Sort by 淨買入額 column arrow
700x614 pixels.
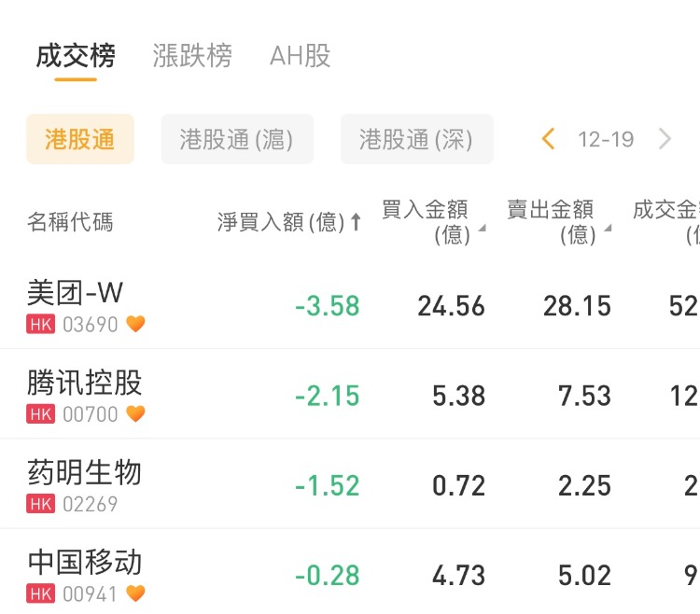356,222
